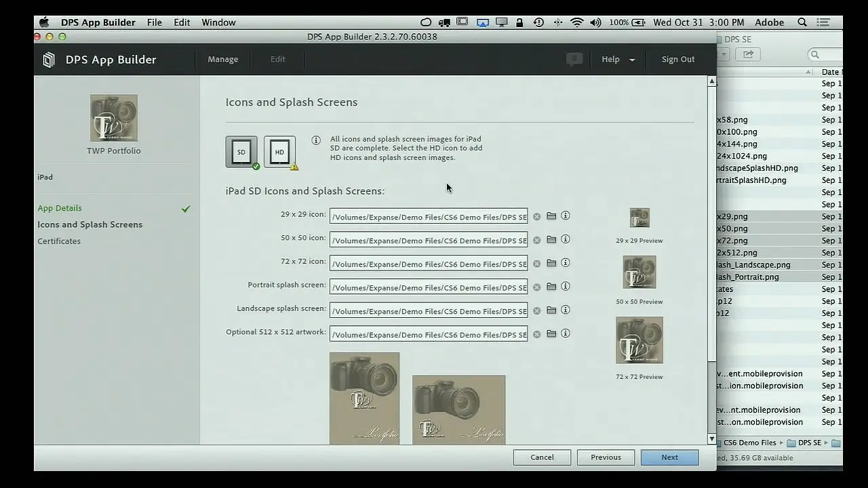Image resolution: width=868 pixels, height=488 pixels.
Task: Click the scroll down arrow of the DPS scrollbar
Action: 711,439
